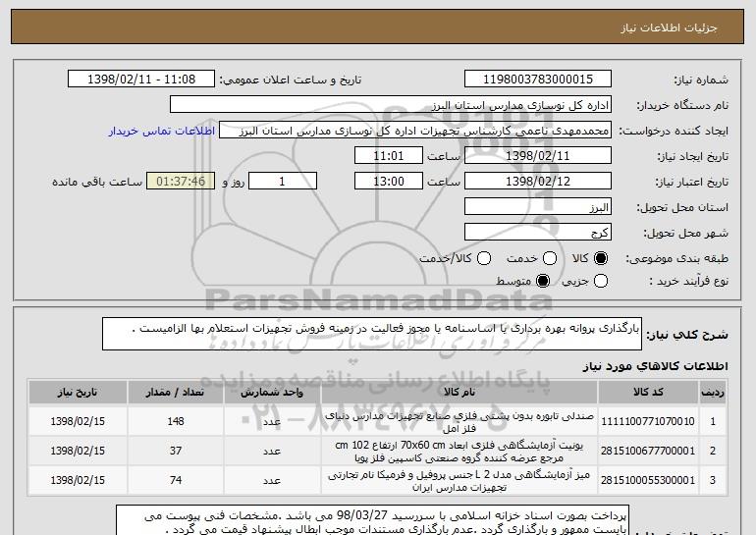The height and width of the screenshot is (535, 756).
Task: Click the buyer organization name field
Action: [391, 105]
